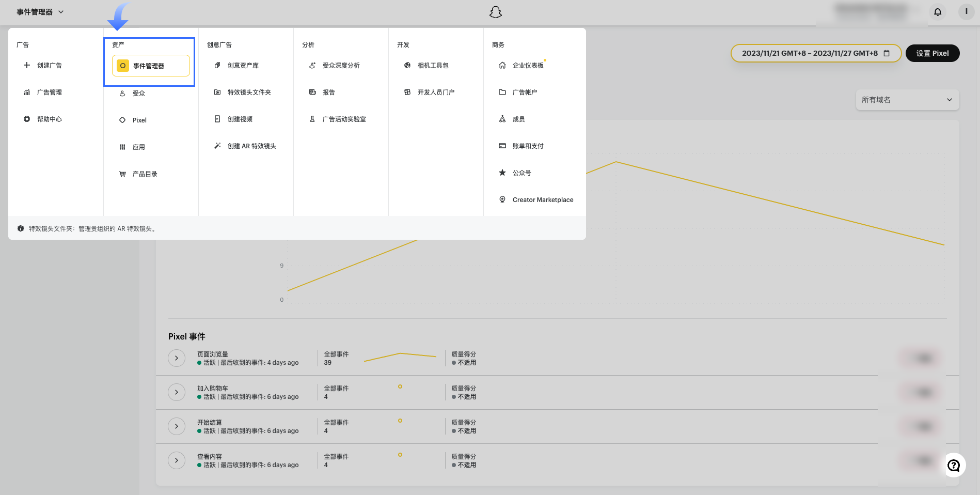Viewport: 980px width, 495px height.
Task: Click the card icon for 账单和支付
Action: pos(502,146)
